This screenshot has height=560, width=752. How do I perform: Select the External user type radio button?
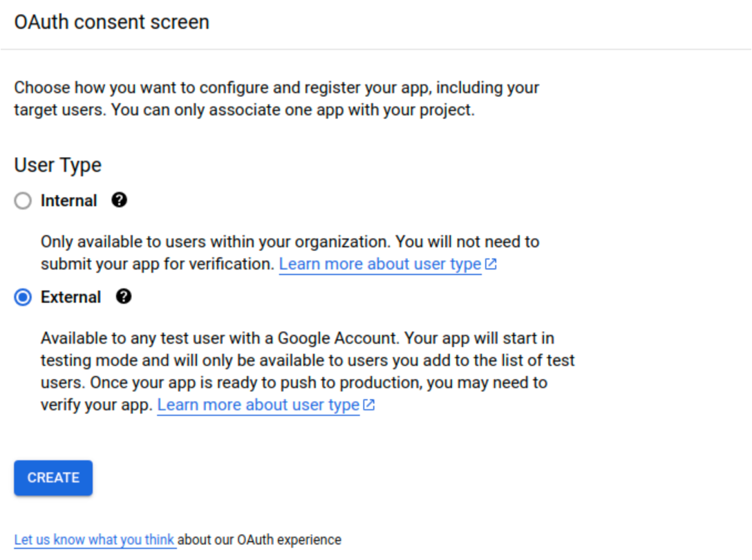23,297
